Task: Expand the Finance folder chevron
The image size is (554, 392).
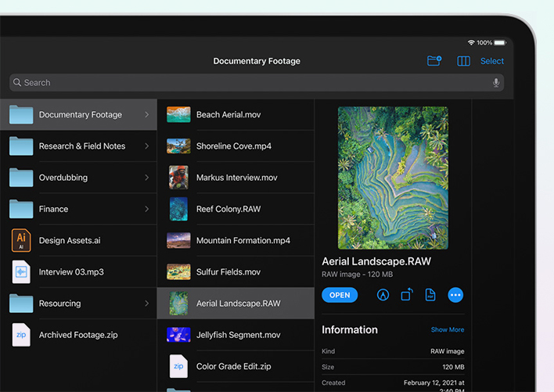Action: coord(146,209)
